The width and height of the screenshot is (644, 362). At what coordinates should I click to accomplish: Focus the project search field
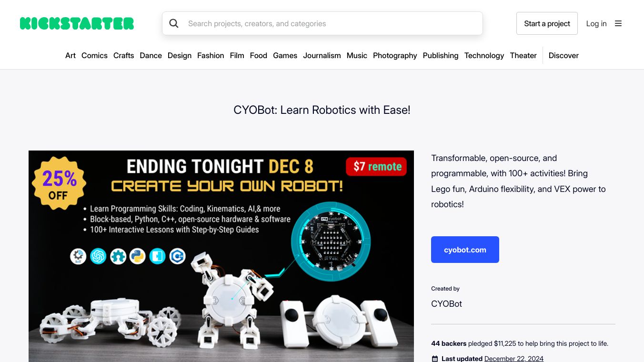click(322, 23)
